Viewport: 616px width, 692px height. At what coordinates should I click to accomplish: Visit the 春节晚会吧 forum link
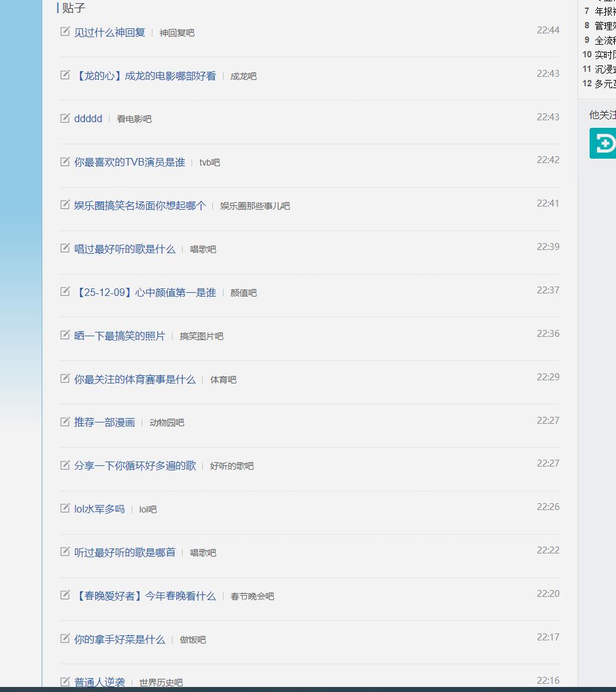tap(252, 597)
